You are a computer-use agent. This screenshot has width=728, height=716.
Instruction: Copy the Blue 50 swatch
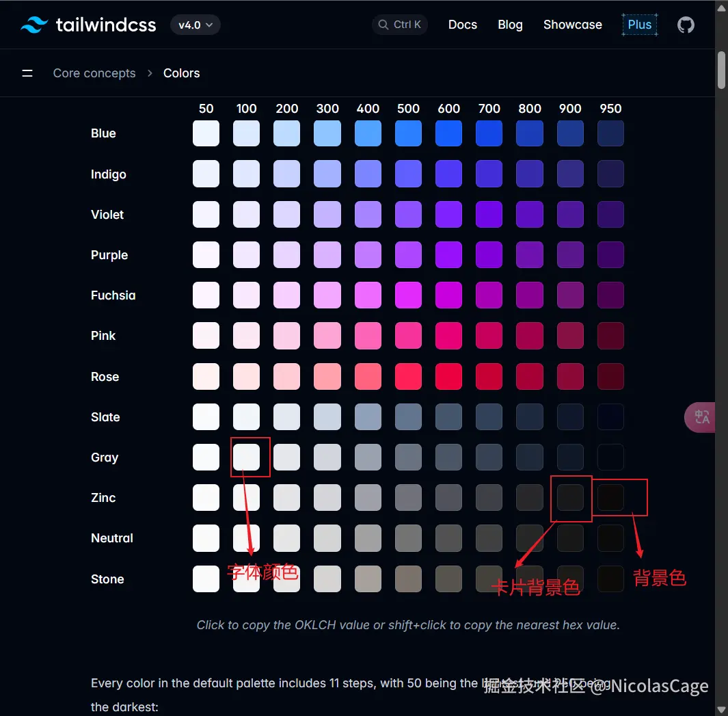click(206, 133)
